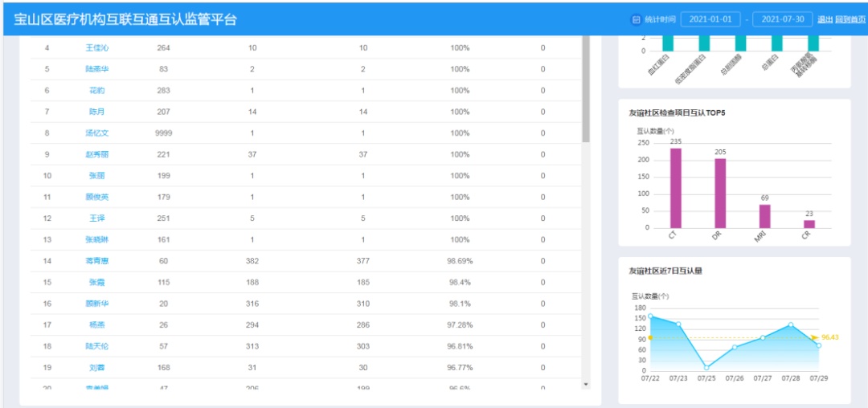Select the 98.4% rate cell

tap(460, 282)
